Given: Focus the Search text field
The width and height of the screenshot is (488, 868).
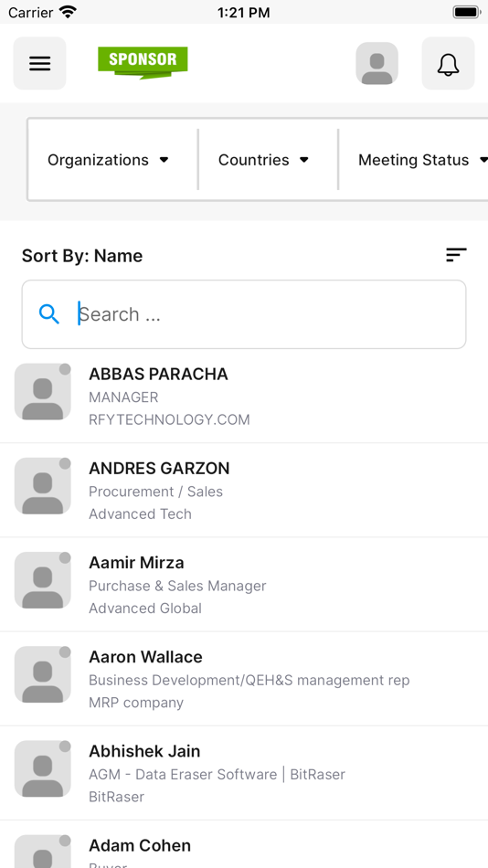Looking at the screenshot, I should (x=244, y=314).
